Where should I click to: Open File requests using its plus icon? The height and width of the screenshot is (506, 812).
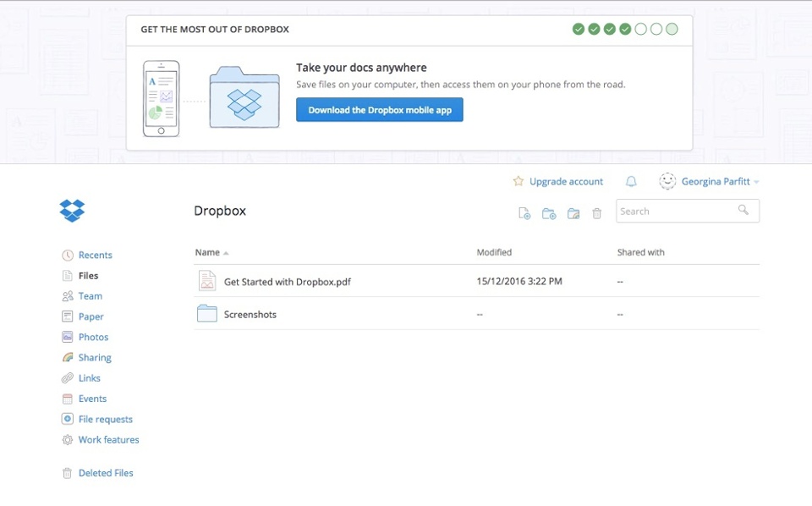click(x=68, y=419)
